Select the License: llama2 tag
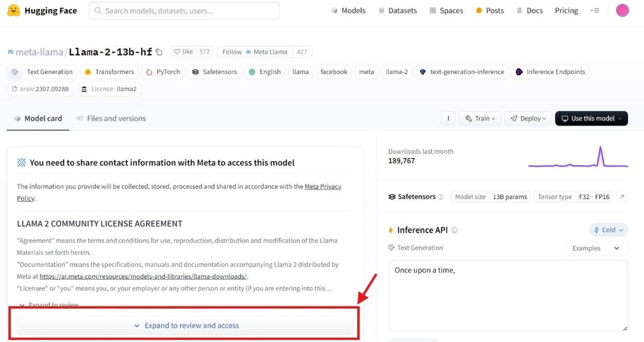 point(109,89)
